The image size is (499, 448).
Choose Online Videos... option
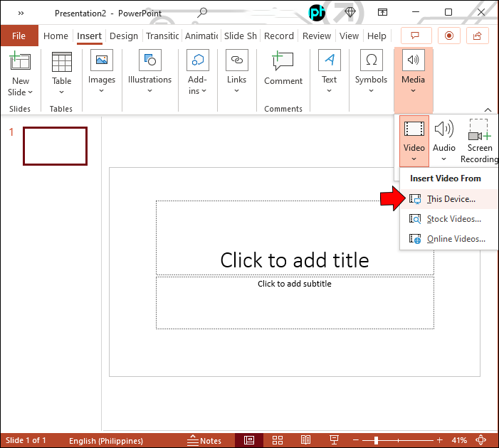(448, 238)
